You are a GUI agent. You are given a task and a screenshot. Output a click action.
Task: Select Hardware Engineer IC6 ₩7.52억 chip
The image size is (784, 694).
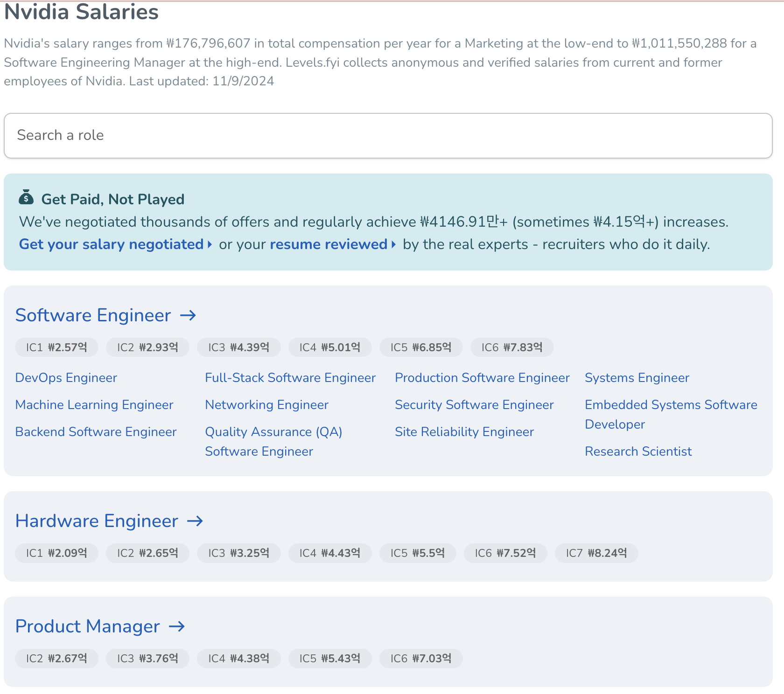pos(505,553)
